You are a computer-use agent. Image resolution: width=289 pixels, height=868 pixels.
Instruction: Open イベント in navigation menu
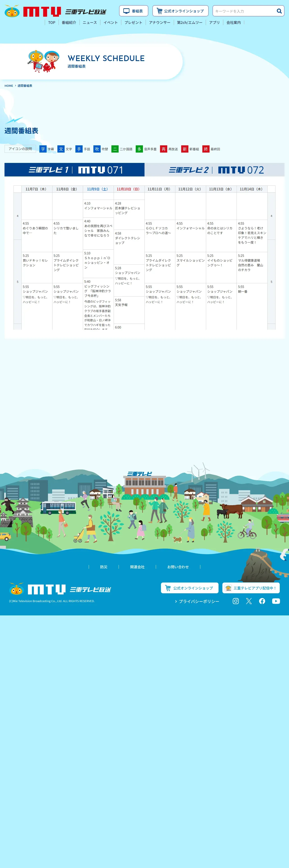pos(111,23)
